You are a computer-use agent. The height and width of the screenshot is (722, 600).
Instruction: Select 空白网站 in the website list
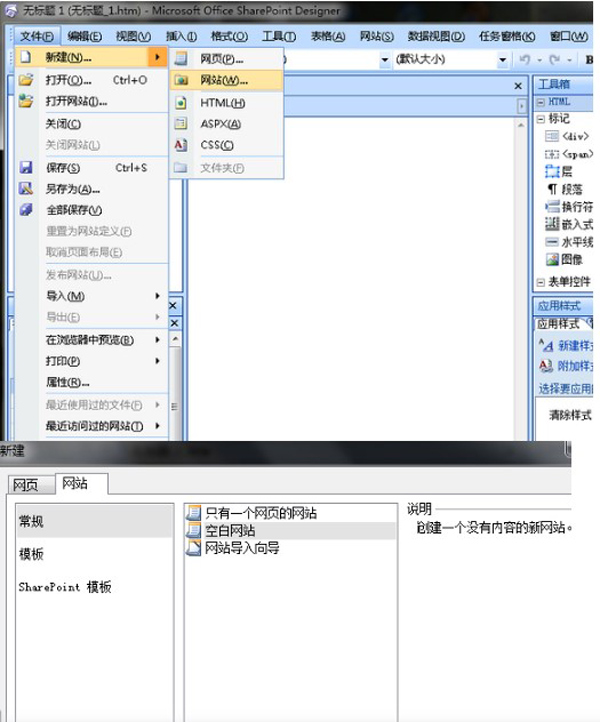click(x=230, y=531)
